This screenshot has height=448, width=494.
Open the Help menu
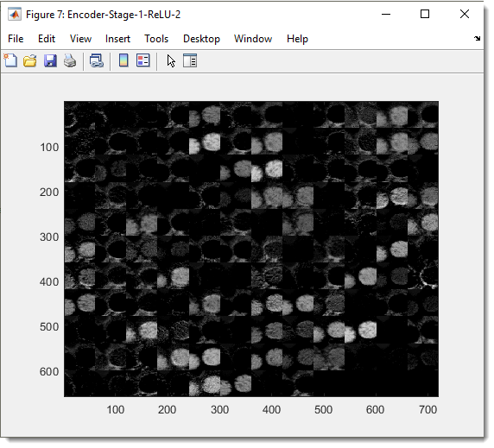click(297, 39)
